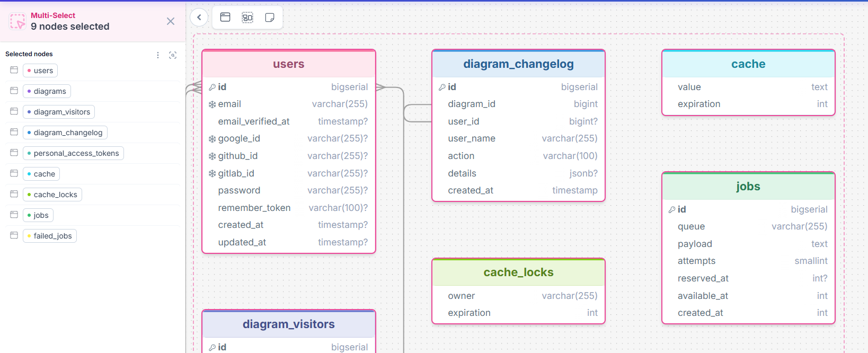Click the remember_token column in users

coord(289,208)
